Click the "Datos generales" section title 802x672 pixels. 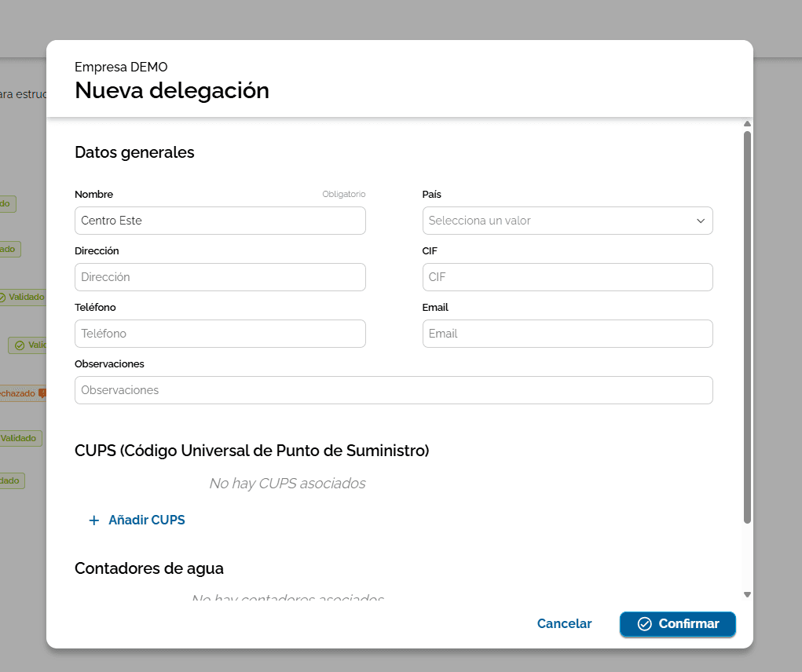point(134,152)
